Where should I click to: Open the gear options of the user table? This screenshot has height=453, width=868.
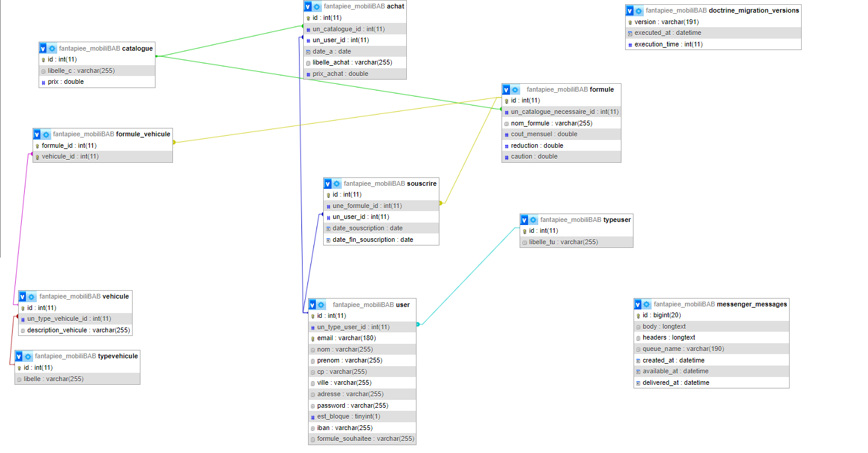(x=322, y=305)
